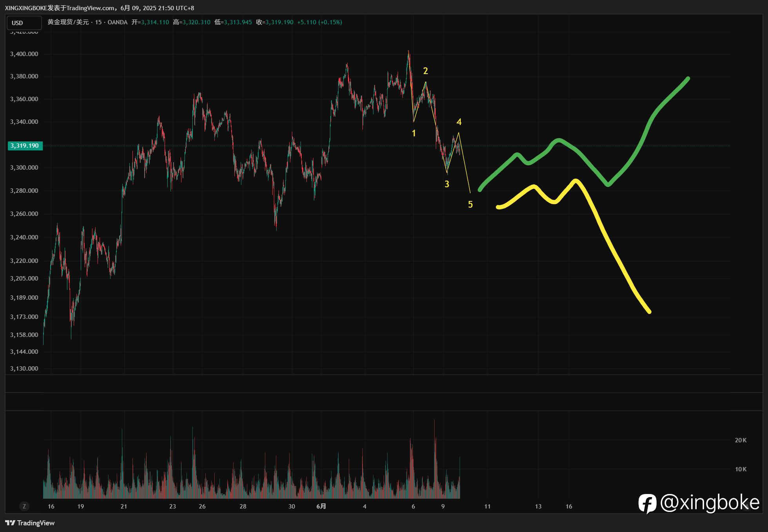The image size is (768, 532).
Task: Click the 3,300.000 price axis label
Action: 24,168
